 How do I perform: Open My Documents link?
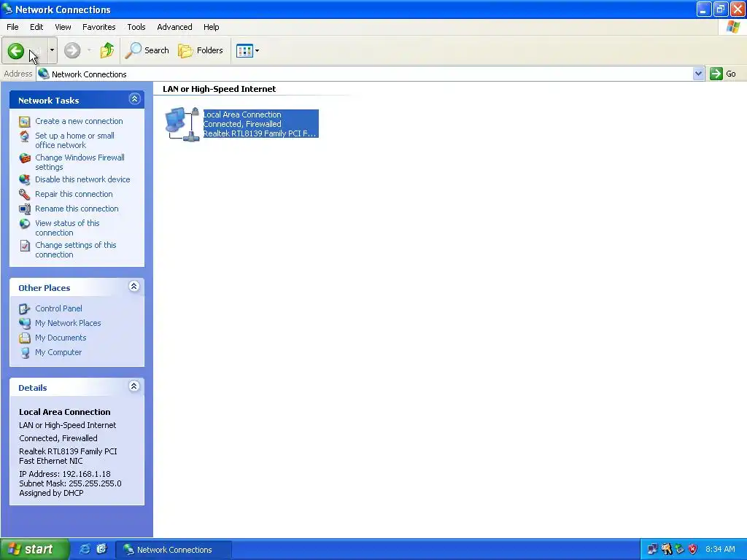[x=61, y=338]
